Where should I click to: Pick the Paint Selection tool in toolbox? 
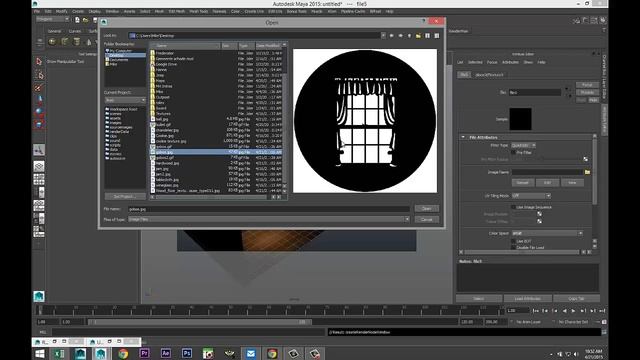click(39, 88)
